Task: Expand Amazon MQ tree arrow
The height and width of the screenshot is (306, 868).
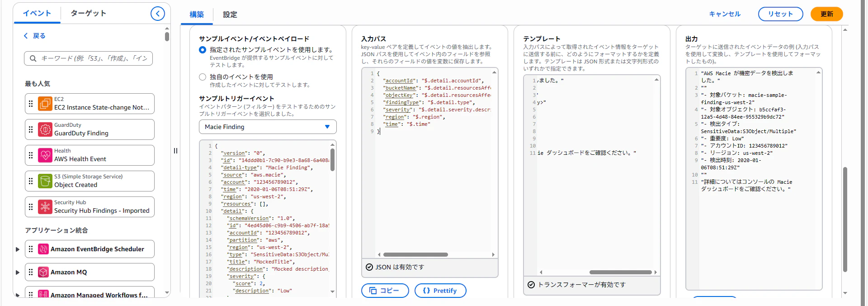Action: [18, 272]
